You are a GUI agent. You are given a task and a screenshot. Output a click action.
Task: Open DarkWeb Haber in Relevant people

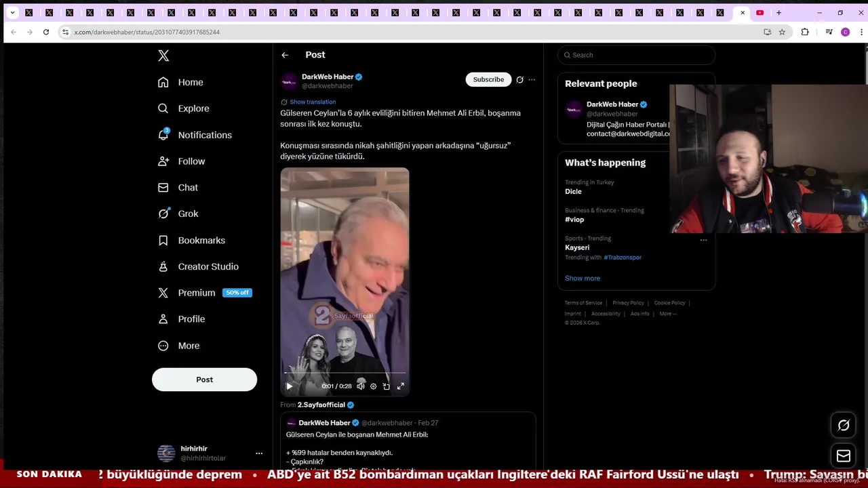(x=612, y=104)
